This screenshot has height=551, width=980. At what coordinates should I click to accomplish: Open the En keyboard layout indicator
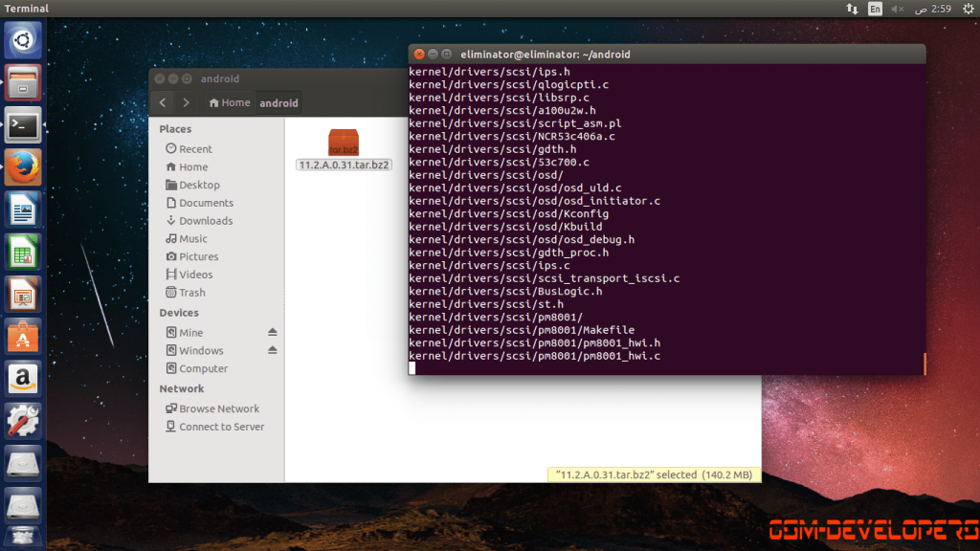click(x=875, y=9)
